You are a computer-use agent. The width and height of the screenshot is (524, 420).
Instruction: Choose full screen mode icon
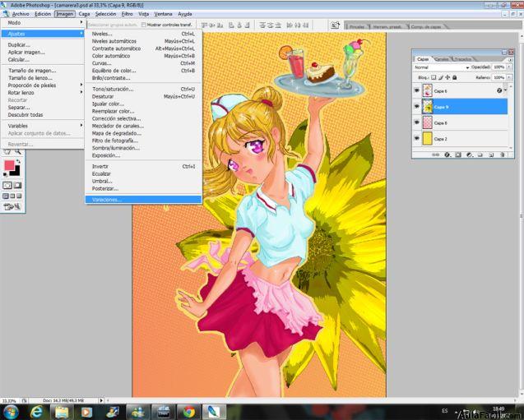coord(19,196)
